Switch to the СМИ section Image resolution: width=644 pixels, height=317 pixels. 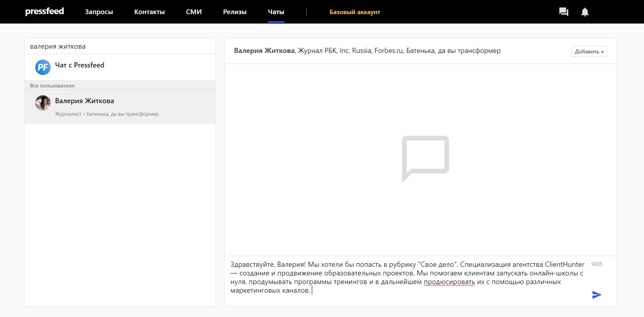[194, 12]
